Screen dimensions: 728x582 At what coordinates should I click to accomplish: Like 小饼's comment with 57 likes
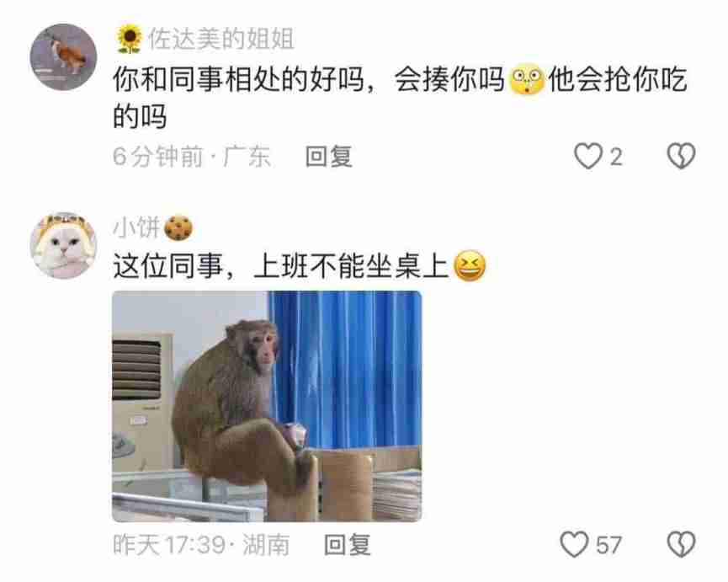(x=574, y=544)
